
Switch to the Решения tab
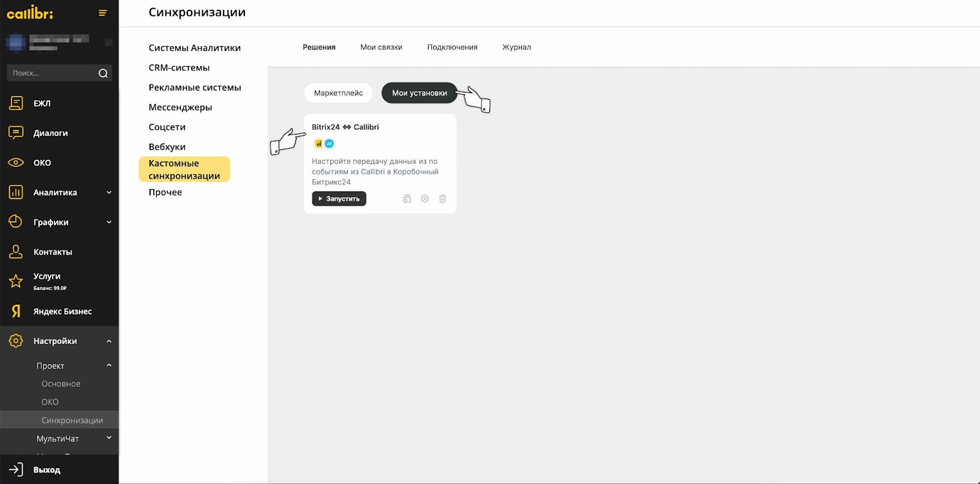pyautogui.click(x=319, y=47)
